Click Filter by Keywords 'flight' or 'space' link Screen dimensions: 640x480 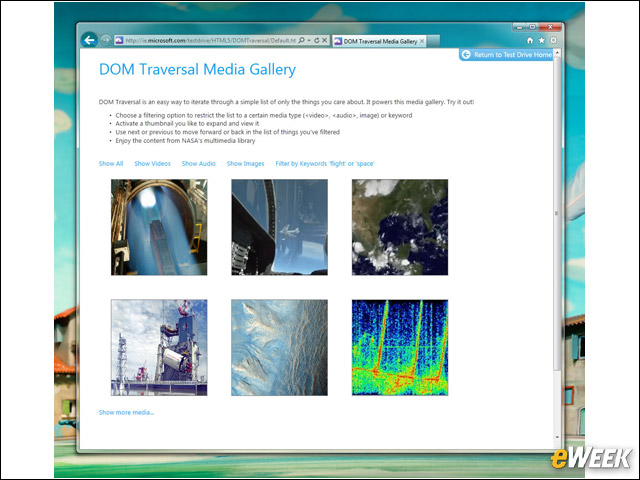[325, 164]
